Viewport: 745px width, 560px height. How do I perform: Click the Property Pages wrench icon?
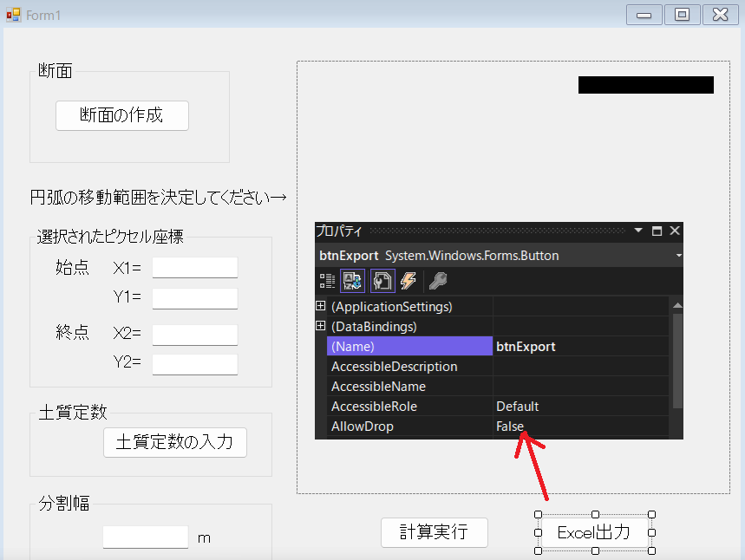point(438,281)
